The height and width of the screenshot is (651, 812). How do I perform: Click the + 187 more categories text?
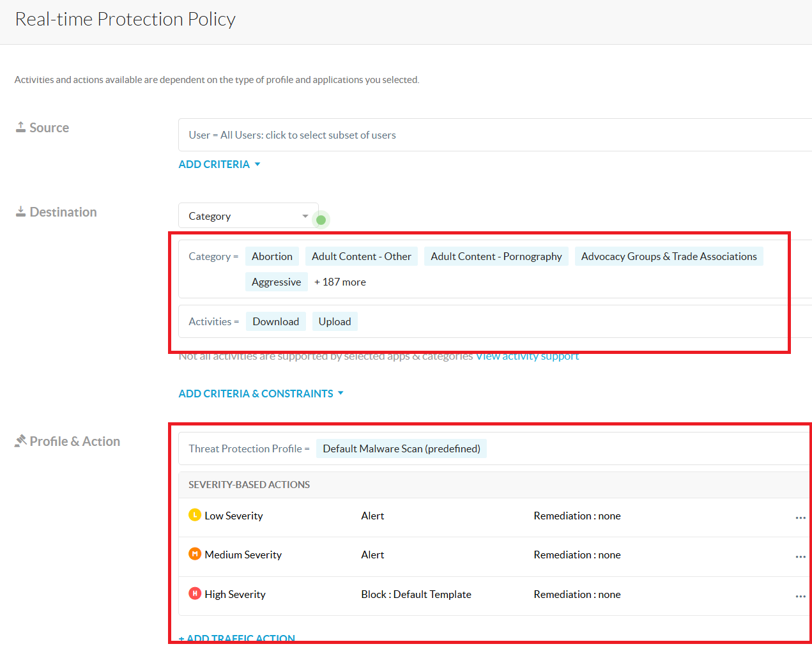pos(340,282)
